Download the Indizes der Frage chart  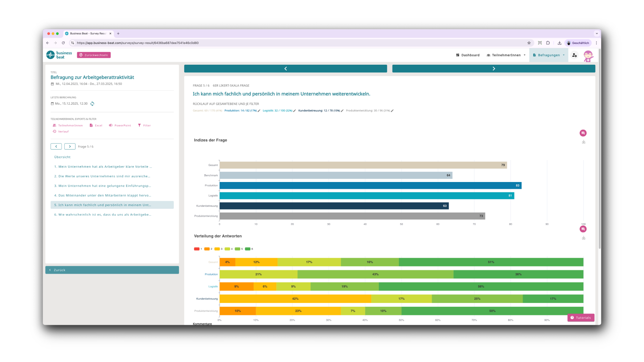tap(584, 142)
